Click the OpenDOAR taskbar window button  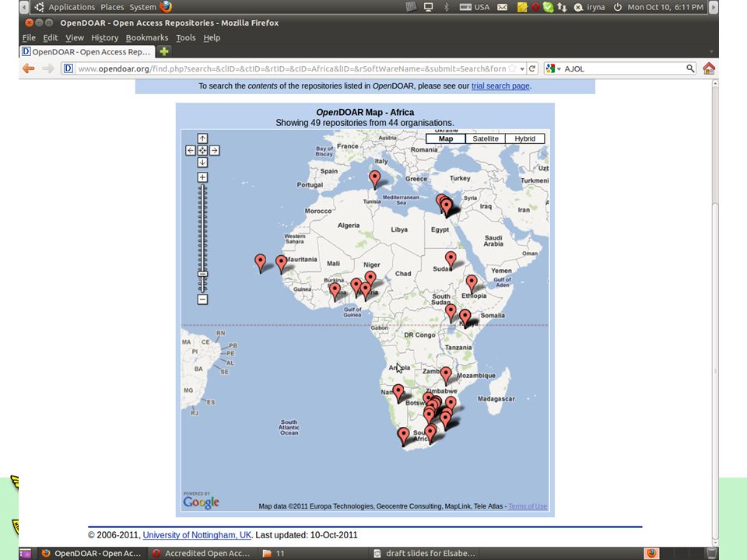pos(92,553)
